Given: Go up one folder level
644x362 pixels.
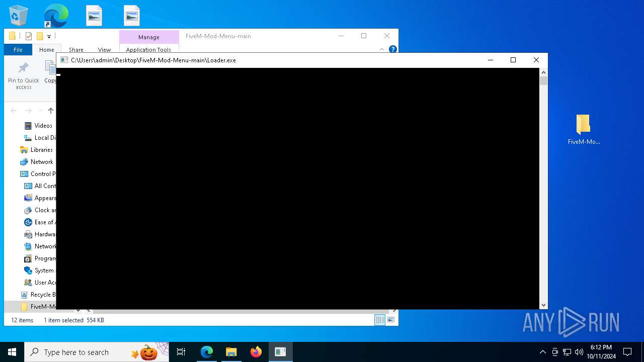Looking at the screenshot, I should 50,111.
